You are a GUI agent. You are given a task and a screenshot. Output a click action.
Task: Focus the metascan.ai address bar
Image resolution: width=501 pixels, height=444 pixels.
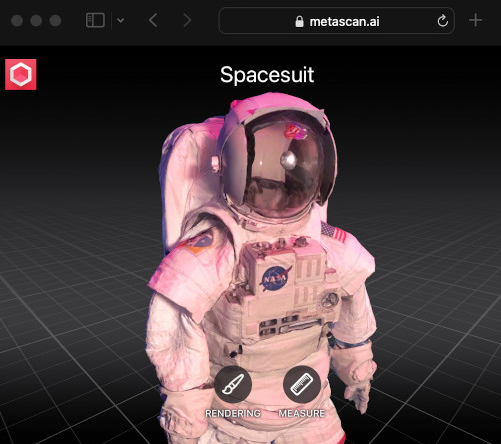click(336, 21)
